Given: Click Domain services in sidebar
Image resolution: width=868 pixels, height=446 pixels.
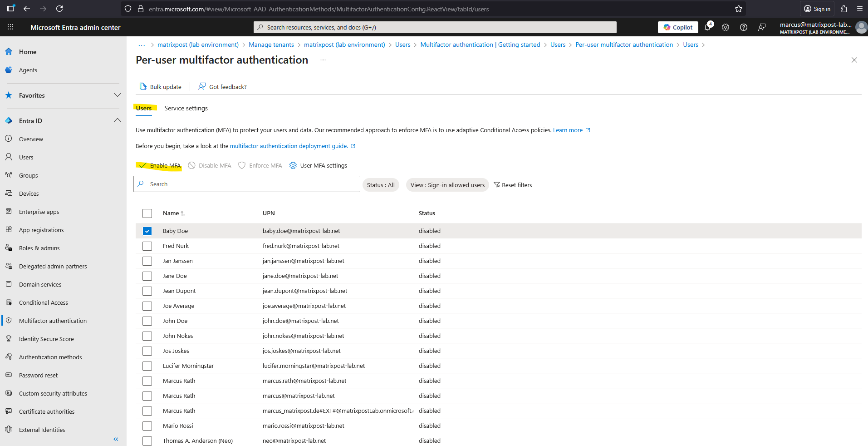Looking at the screenshot, I should coord(40,284).
